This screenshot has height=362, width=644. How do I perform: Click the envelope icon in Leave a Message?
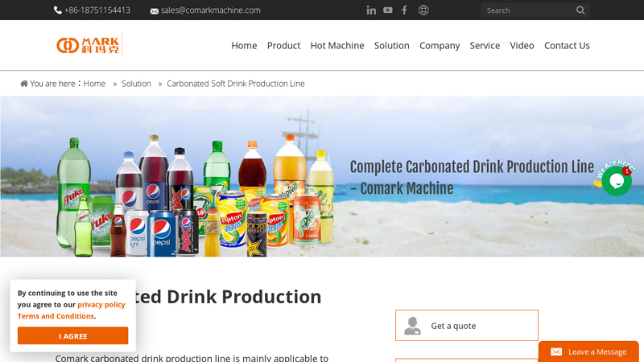coord(556,352)
